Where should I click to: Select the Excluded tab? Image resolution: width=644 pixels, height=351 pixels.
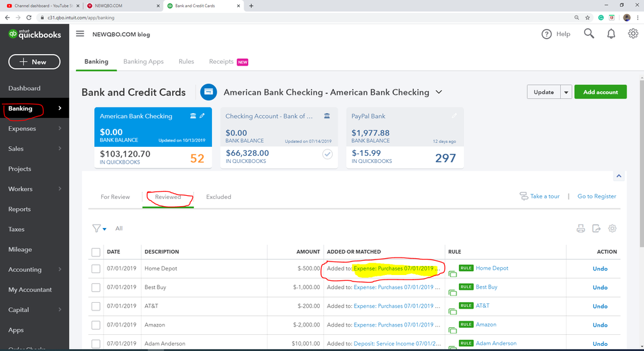pyautogui.click(x=219, y=197)
